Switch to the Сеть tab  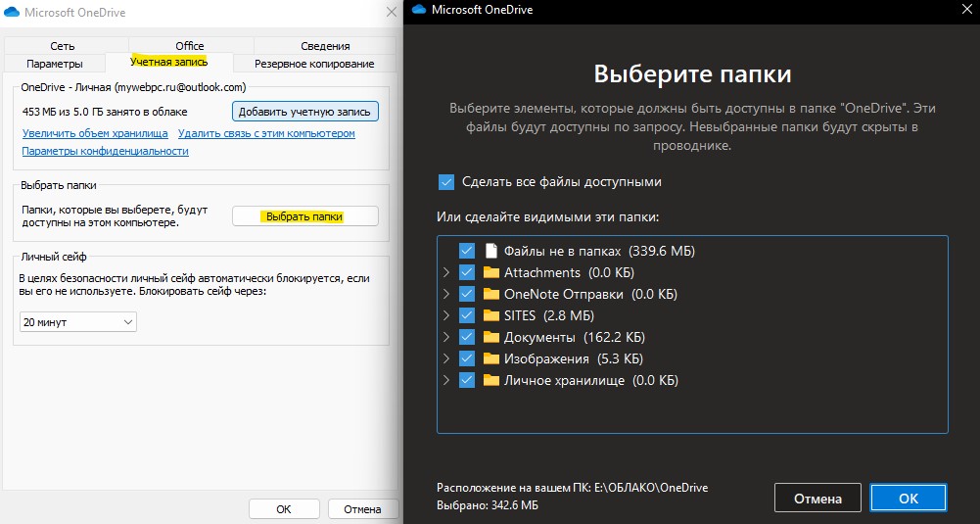click(63, 46)
